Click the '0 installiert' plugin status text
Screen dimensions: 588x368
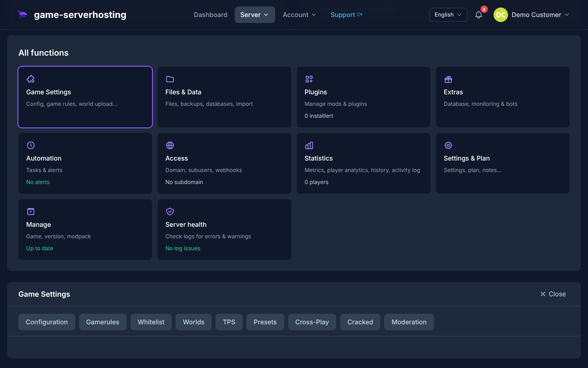pos(319,116)
